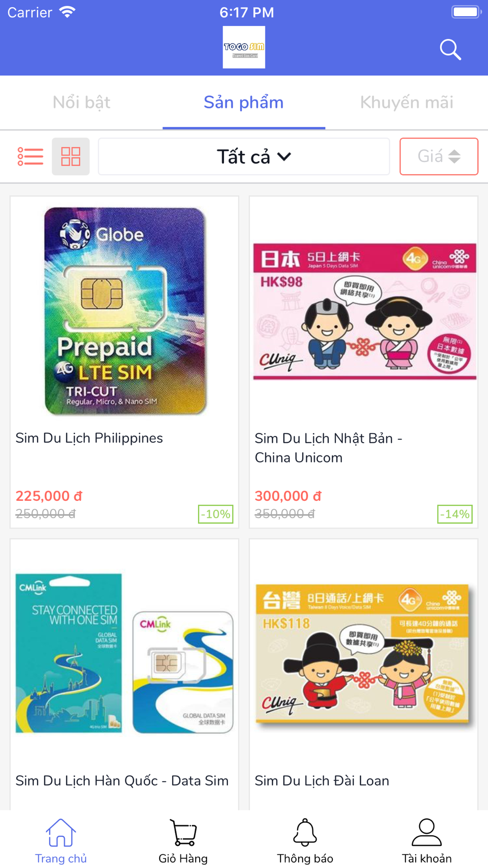Open CMLink global data SIM image
This screenshot has width=488, height=868.
(124, 653)
